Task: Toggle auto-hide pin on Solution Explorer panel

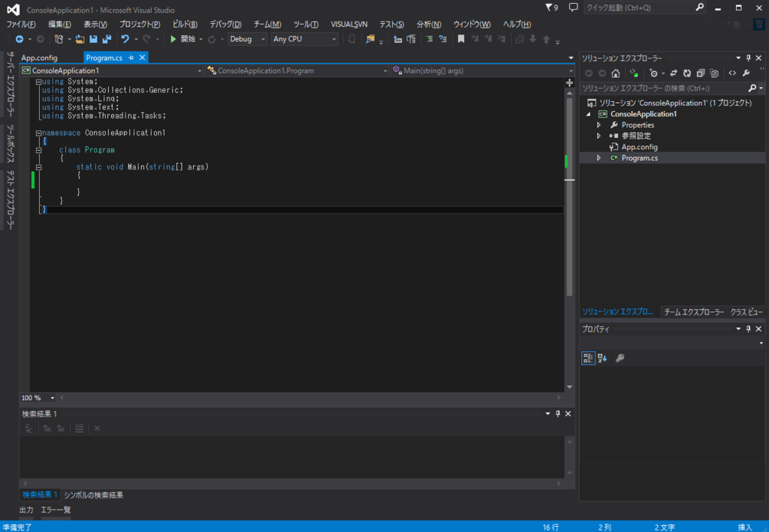Action: tap(749, 58)
